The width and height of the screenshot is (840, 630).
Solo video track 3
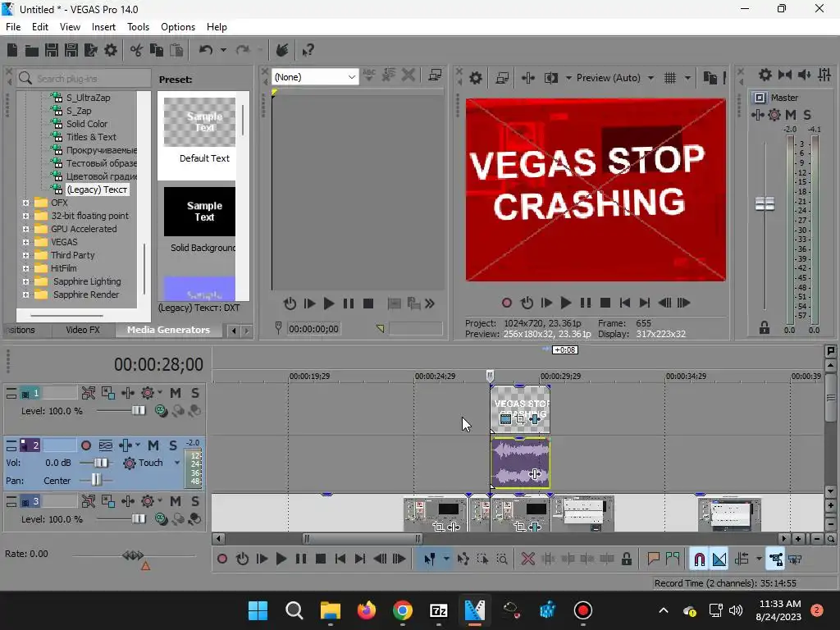195,501
